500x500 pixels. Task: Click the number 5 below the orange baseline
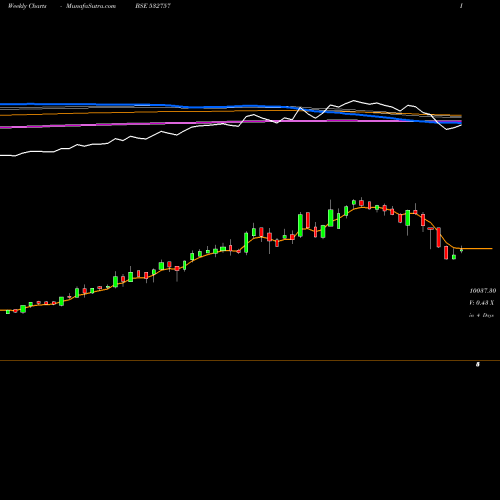pos(478,364)
